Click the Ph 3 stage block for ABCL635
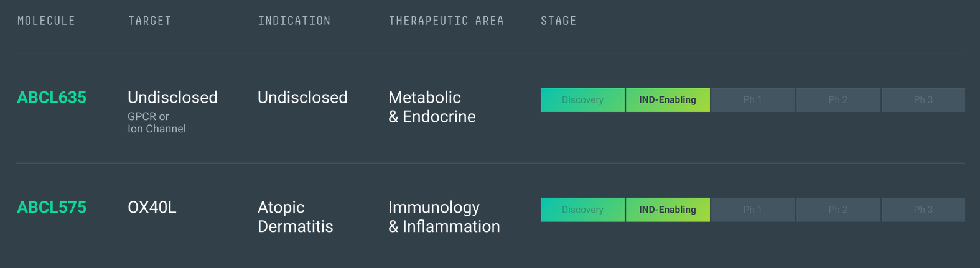This screenshot has height=268, width=980. click(x=923, y=100)
